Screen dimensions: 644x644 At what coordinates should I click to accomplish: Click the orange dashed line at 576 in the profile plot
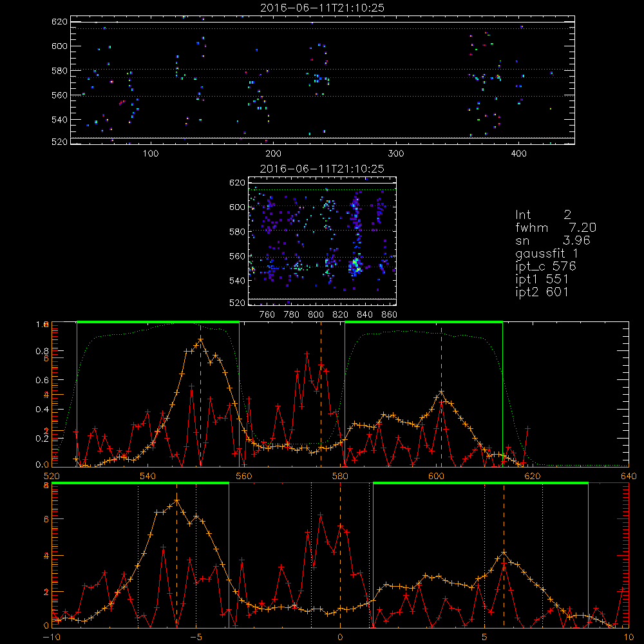pos(321,394)
